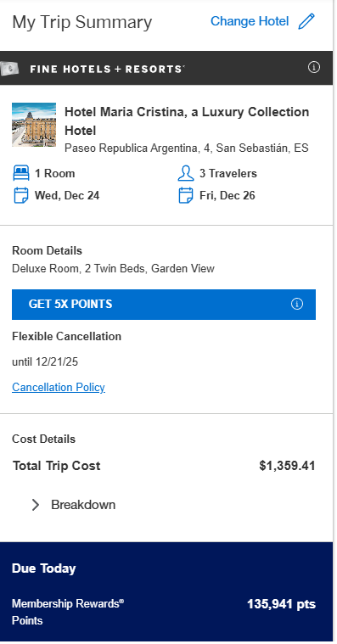Click the GET 5X POINTS banner

point(164,305)
